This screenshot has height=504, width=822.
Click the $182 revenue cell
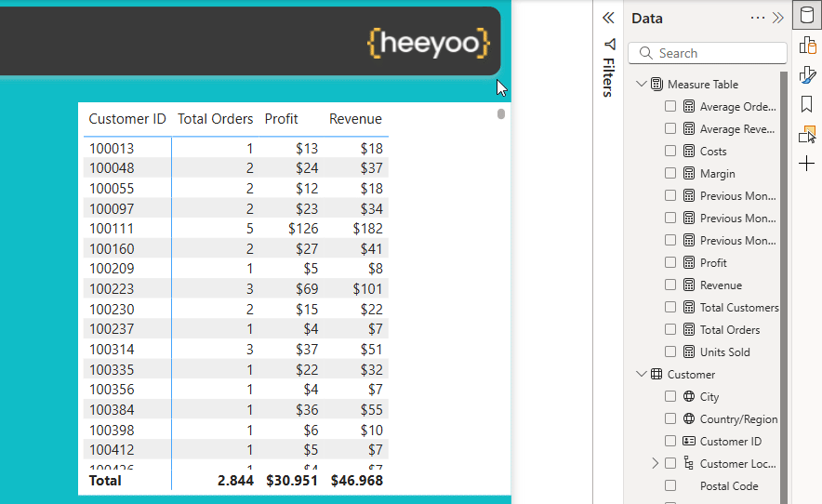tap(367, 229)
